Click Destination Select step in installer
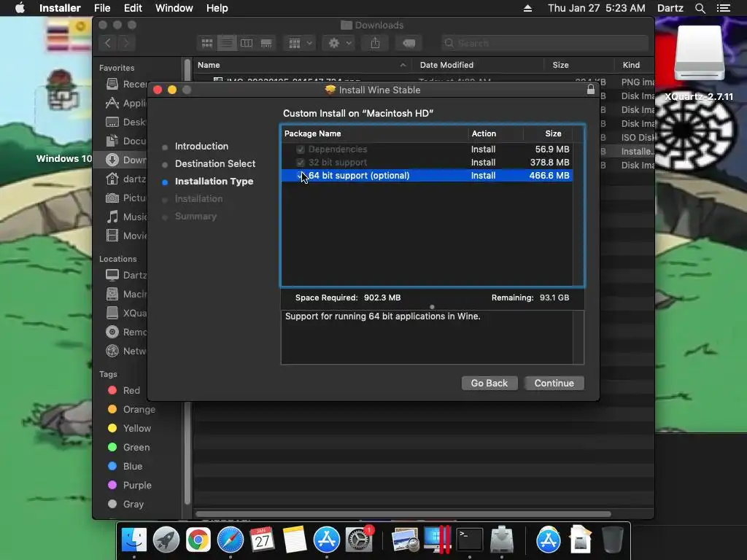 click(215, 164)
